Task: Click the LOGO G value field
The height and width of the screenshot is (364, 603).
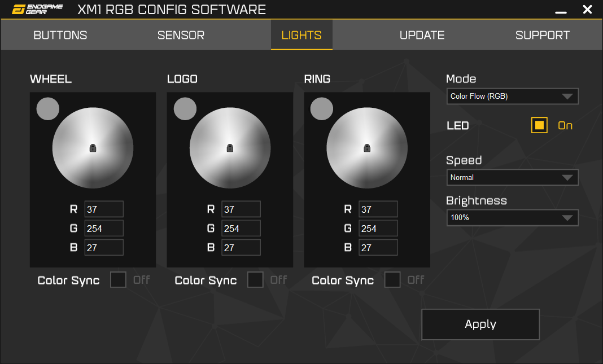Action: [241, 229]
